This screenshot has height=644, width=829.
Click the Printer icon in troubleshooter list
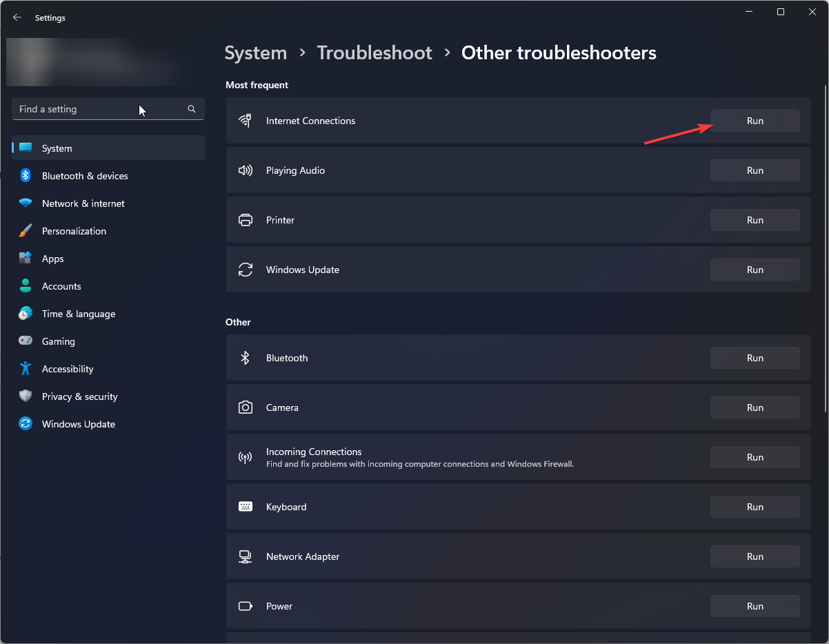245,220
